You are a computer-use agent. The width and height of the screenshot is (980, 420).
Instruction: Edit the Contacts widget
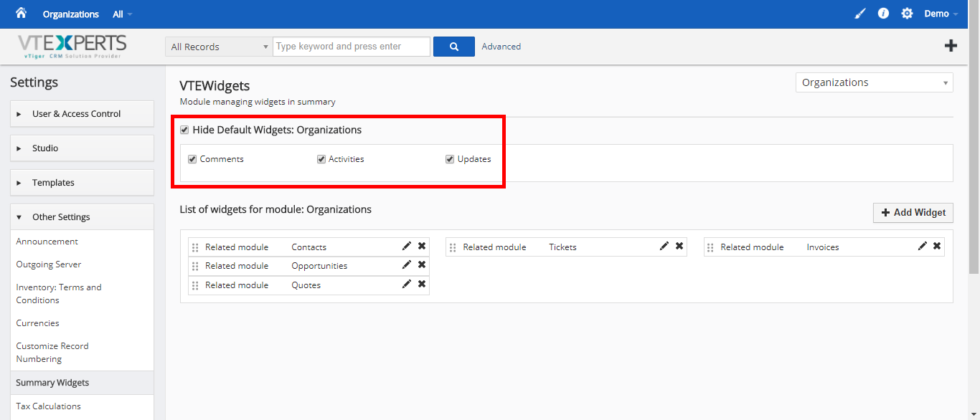407,246
